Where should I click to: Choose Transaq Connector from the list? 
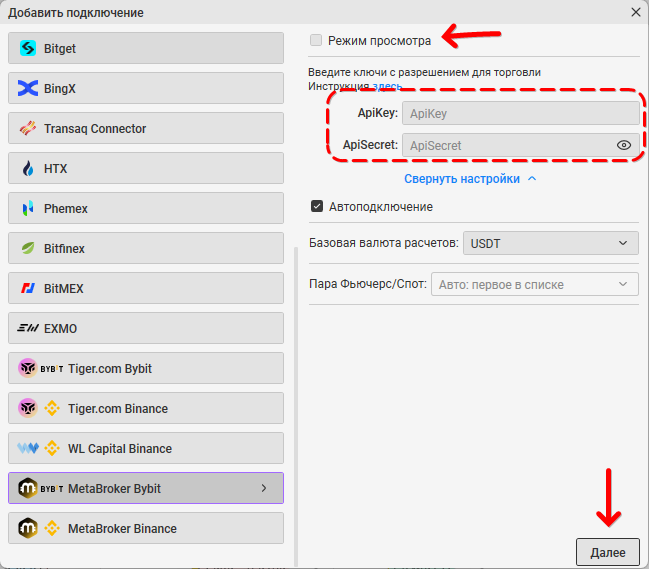(146, 128)
